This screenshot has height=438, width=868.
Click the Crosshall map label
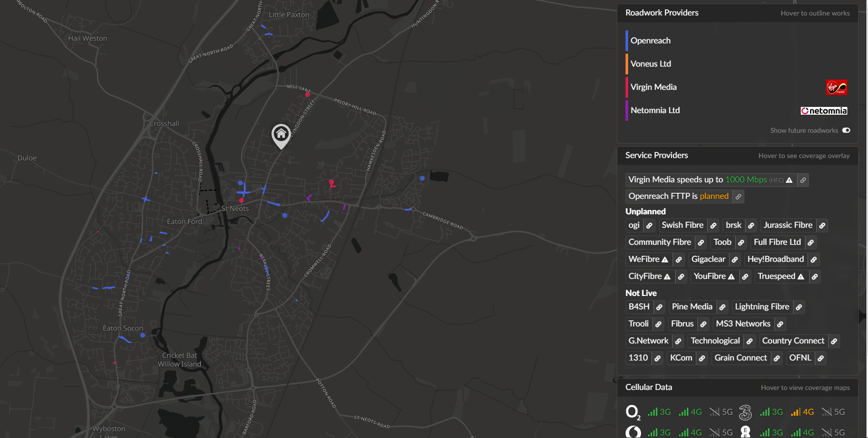pyautogui.click(x=164, y=123)
